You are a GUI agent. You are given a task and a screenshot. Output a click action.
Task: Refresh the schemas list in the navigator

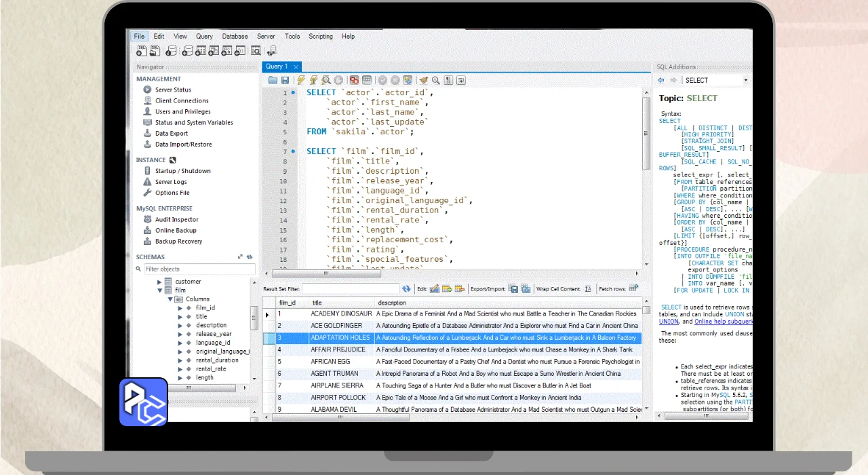click(250, 257)
